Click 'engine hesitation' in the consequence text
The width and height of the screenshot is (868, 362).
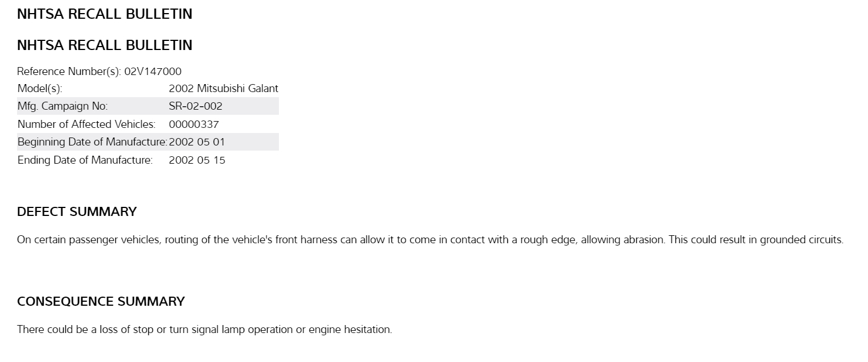click(x=350, y=330)
